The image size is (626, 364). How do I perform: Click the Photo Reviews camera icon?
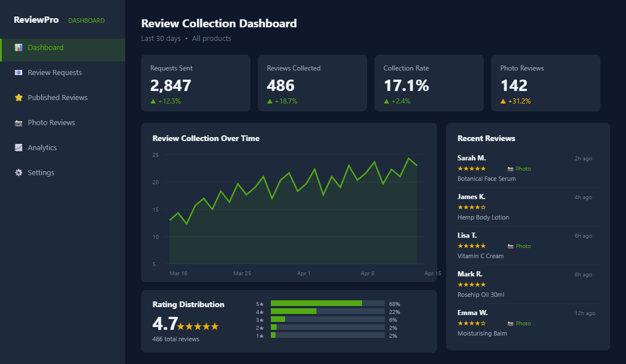[x=18, y=122]
